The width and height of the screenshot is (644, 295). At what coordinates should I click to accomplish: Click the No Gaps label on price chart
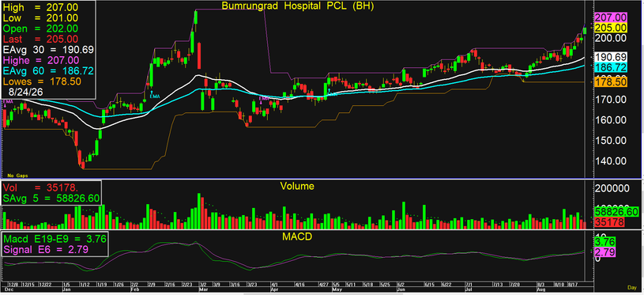(17, 176)
